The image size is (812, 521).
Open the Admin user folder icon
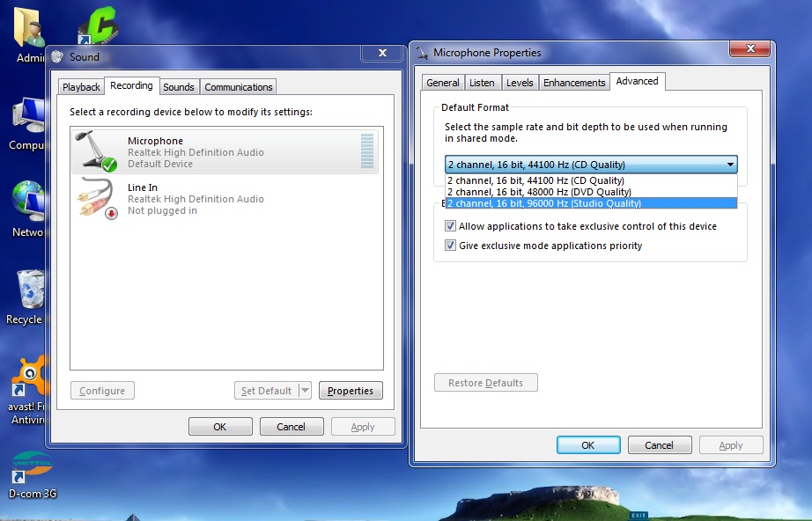coord(29,27)
